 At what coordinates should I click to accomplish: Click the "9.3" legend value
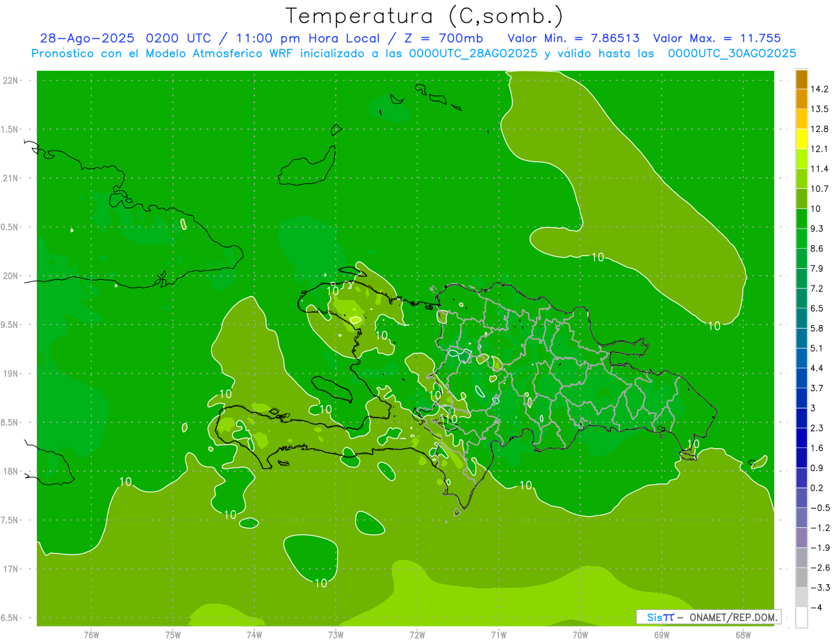tap(817, 229)
